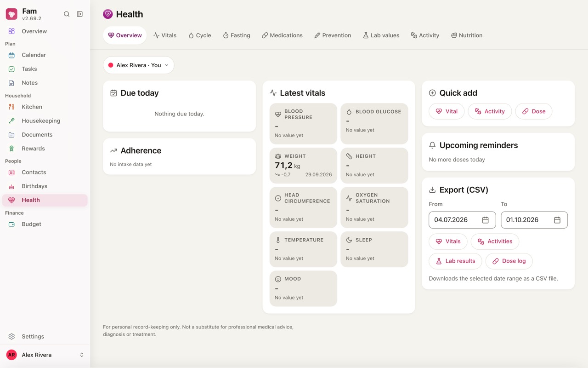Click the Settings gear icon
588x368 pixels.
[x=11, y=336]
